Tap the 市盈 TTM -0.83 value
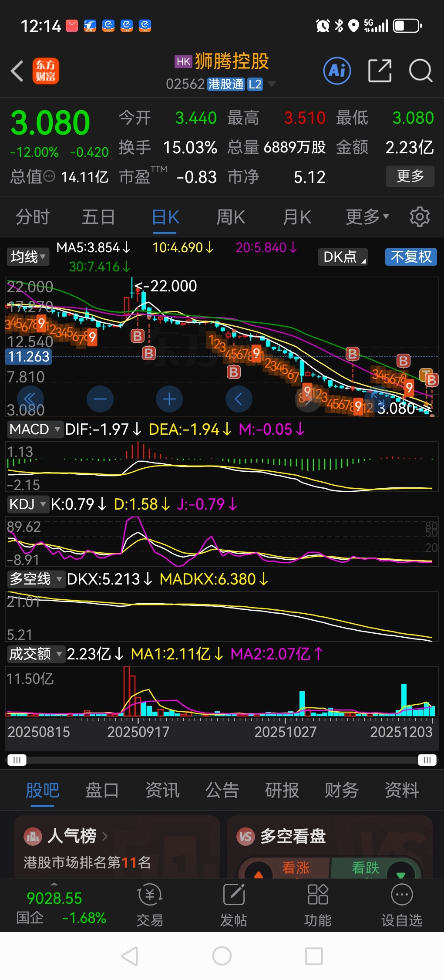 click(x=196, y=177)
